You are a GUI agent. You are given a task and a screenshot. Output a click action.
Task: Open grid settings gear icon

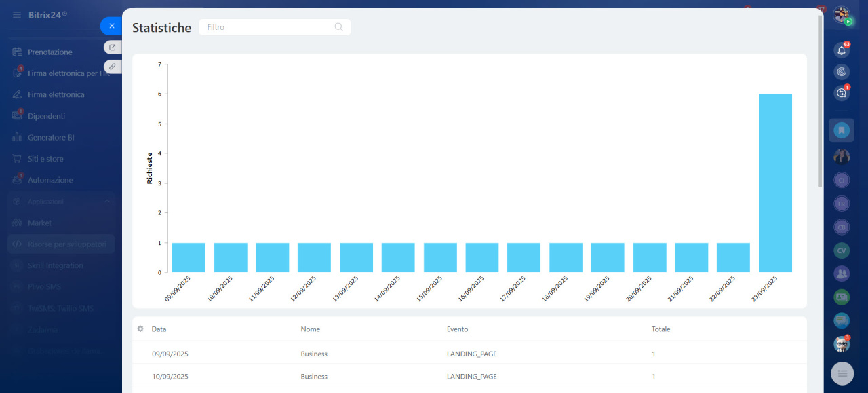[140, 329]
